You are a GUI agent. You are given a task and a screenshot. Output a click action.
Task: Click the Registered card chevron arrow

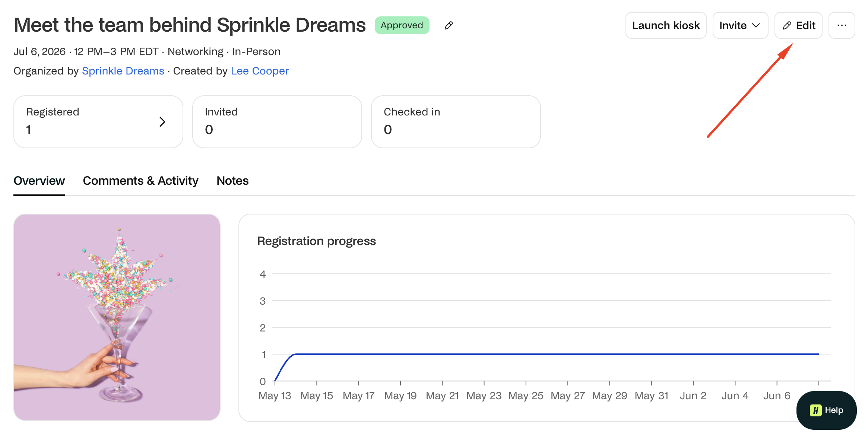pyautogui.click(x=162, y=122)
